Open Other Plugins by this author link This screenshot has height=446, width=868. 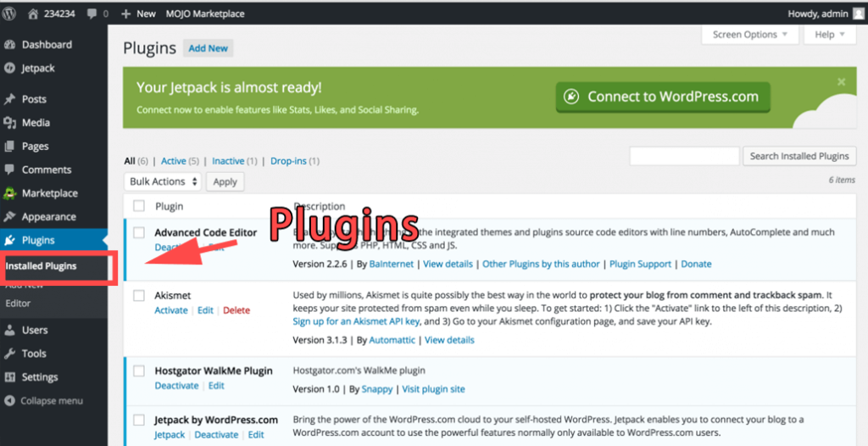(x=541, y=265)
